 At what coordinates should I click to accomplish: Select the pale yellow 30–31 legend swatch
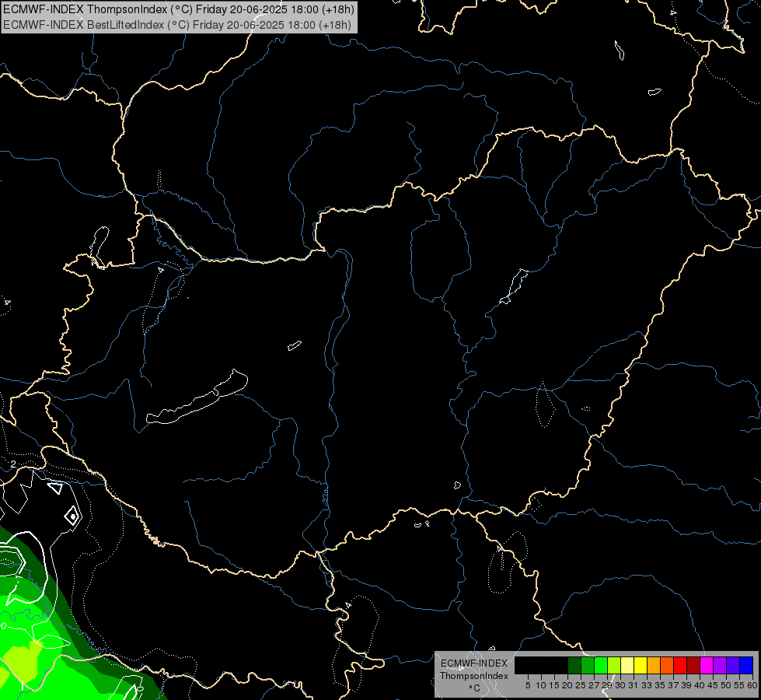coord(627,665)
